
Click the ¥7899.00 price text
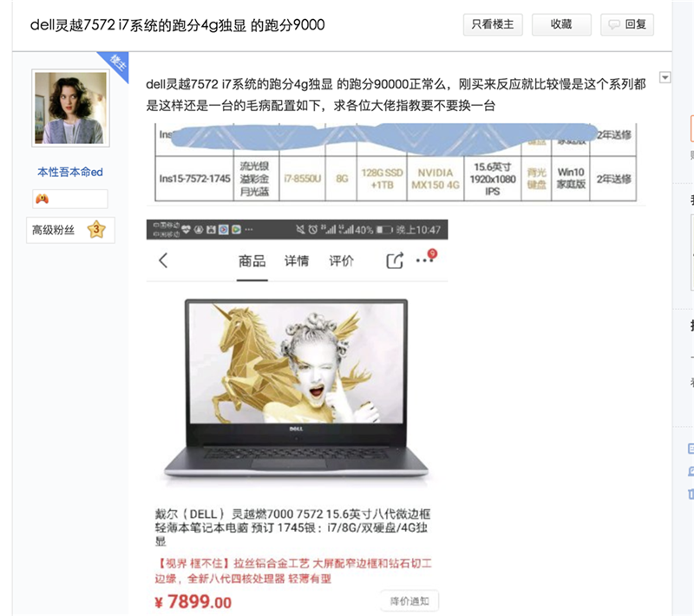coord(193,602)
